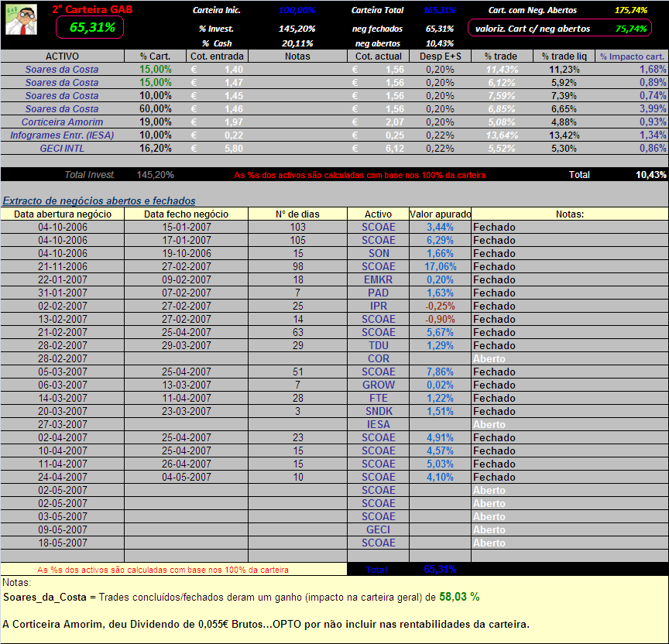Click the TDU asset cell
The height and width of the screenshot is (644, 669).
coord(379,345)
